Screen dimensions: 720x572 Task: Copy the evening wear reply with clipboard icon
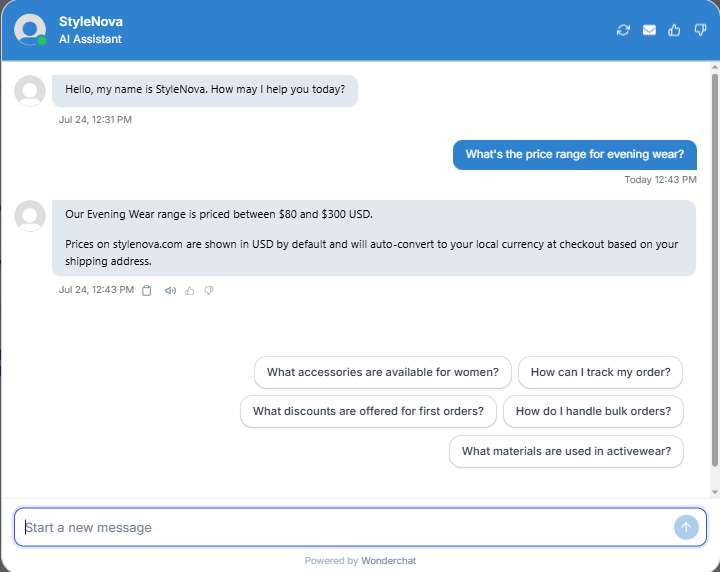click(x=146, y=291)
